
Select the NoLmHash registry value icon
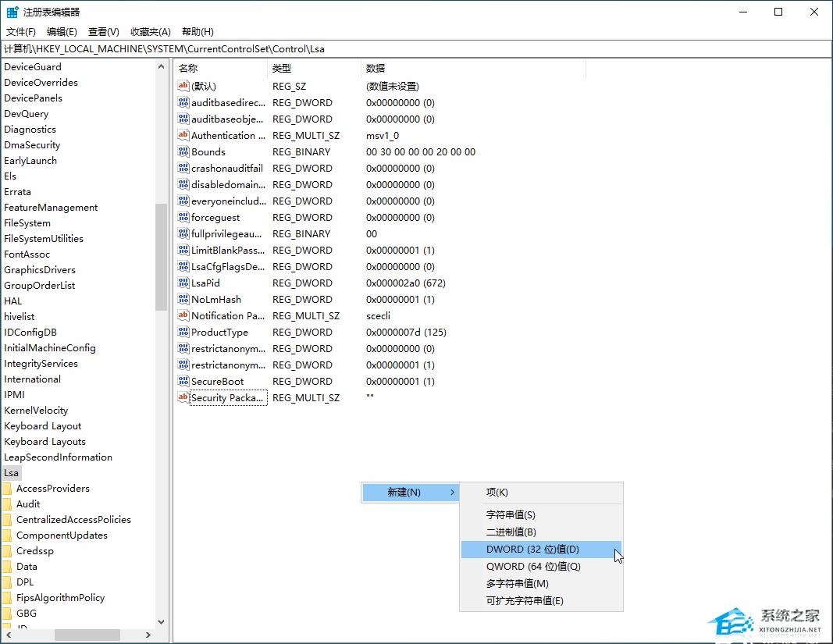click(183, 300)
